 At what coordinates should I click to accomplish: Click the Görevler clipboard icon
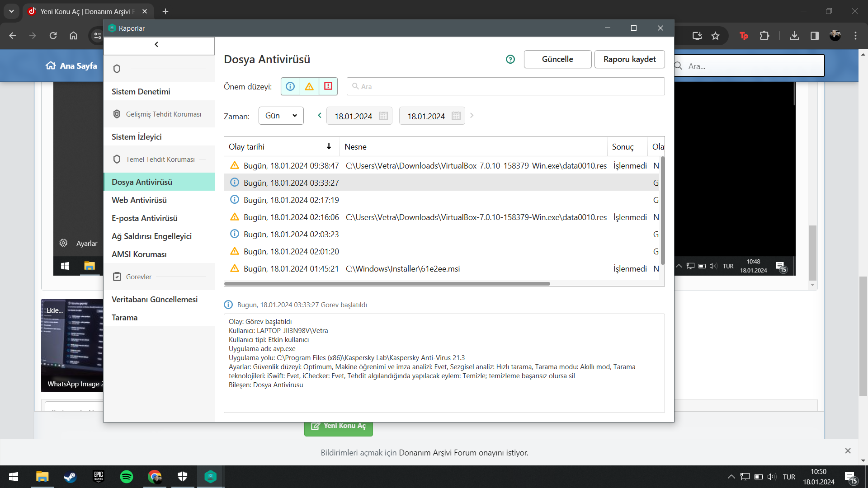[x=117, y=277]
